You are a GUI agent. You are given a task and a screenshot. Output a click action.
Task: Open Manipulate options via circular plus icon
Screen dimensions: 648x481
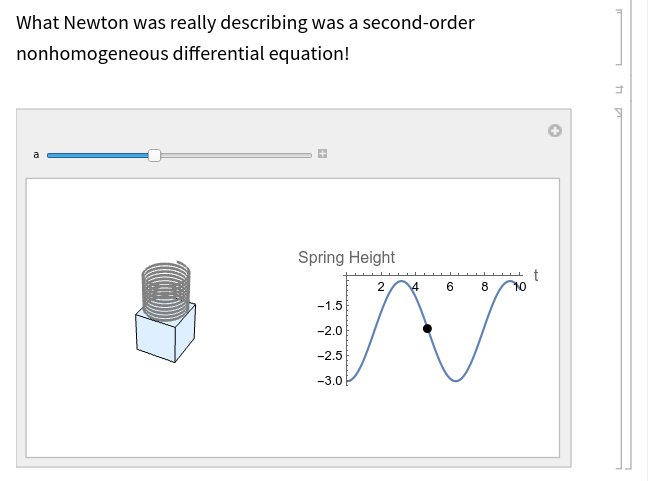click(x=555, y=131)
